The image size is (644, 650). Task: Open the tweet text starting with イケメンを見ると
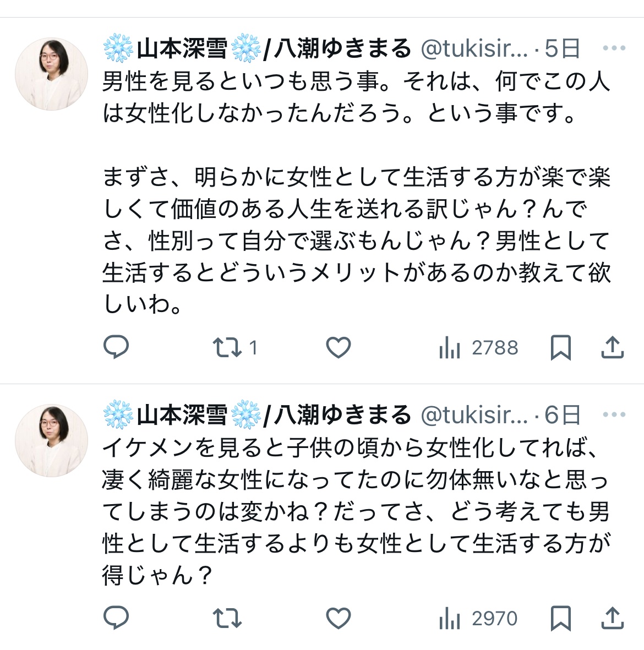point(356,512)
